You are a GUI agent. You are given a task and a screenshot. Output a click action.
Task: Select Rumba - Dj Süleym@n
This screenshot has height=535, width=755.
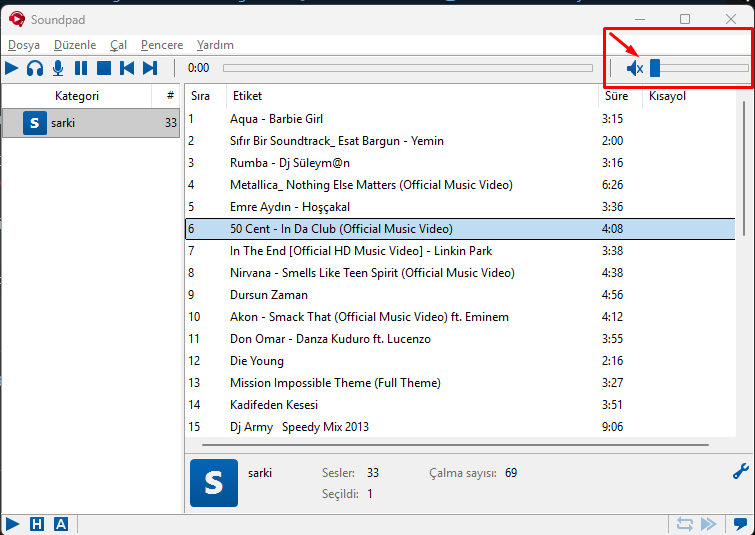(x=460, y=163)
